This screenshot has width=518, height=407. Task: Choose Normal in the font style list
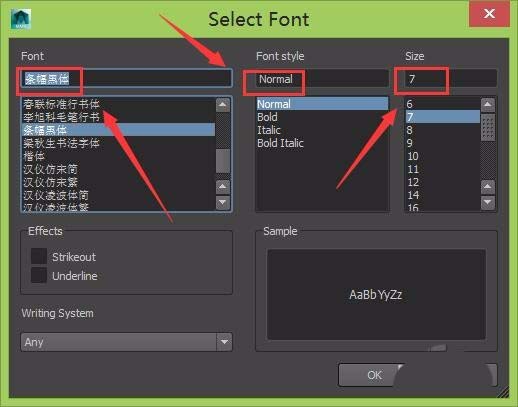322,104
